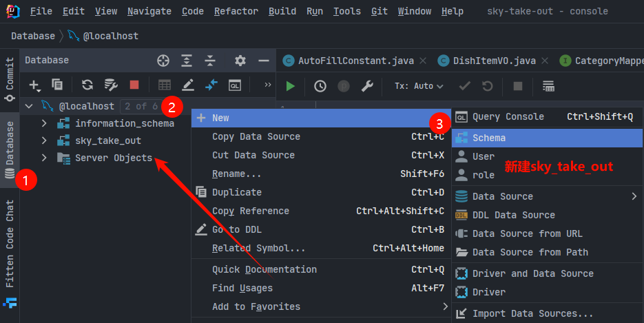Show more Database toolbar actions chevrons
Screen dimensions: 644x323
(x=268, y=85)
